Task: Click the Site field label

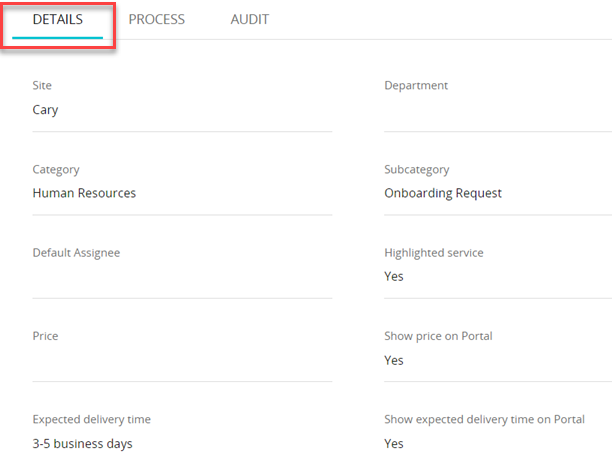Action: [42, 86]
